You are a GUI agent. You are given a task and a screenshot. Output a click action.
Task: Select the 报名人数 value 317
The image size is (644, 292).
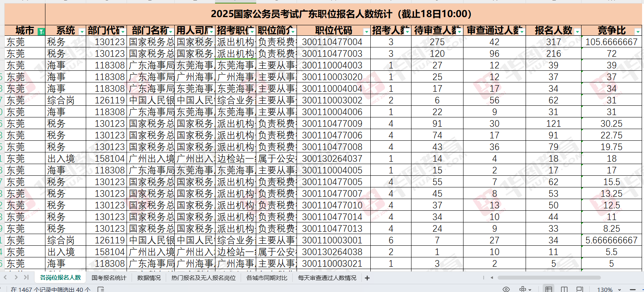(x=554, y=42)
